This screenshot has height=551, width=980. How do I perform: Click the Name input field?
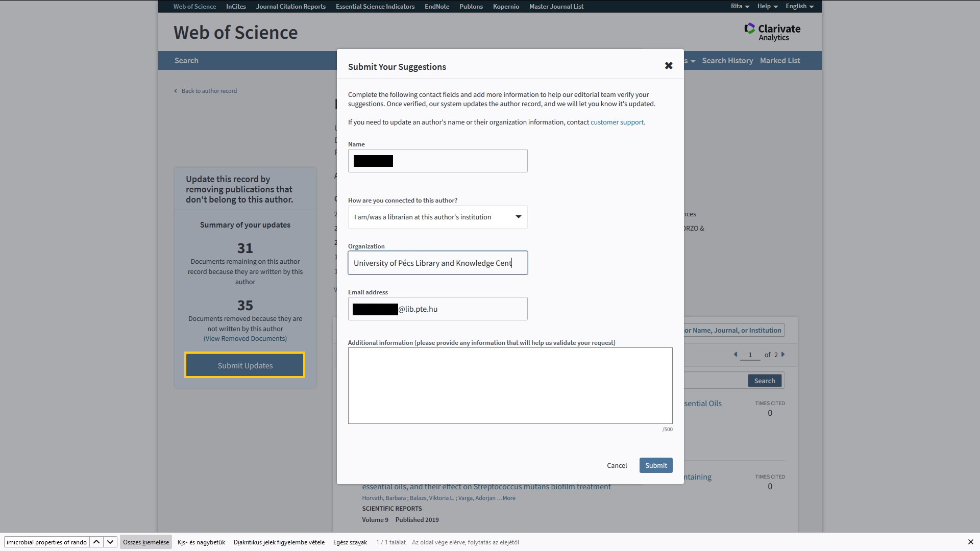pyautogui.click(x=437, y=161)
